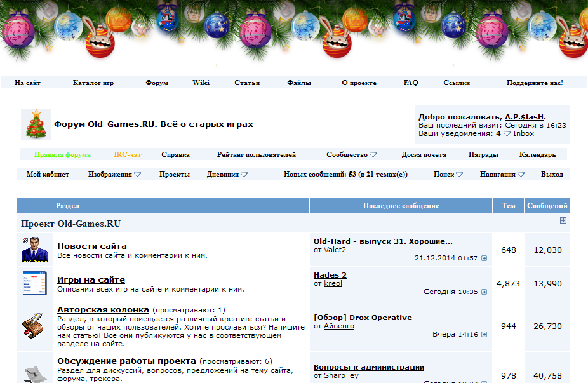Open the Проекты page

[x=175, y=174]
